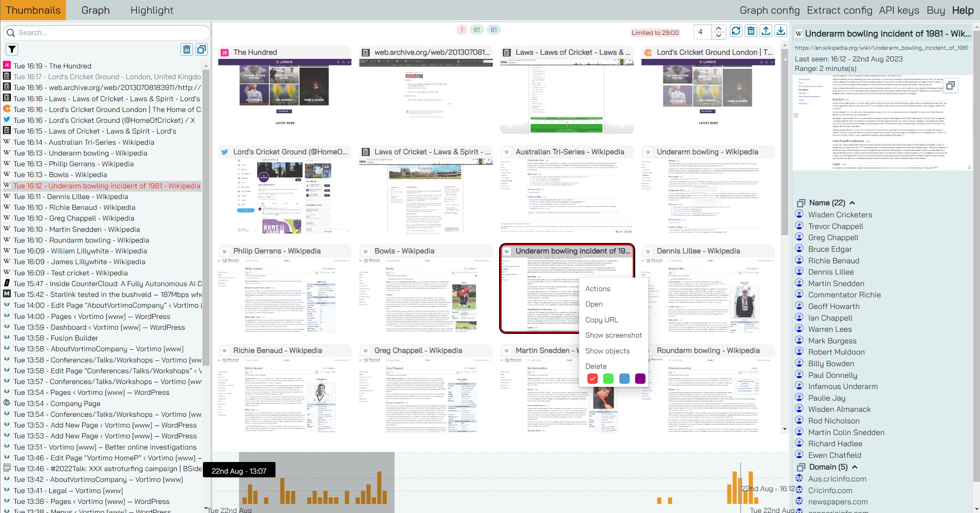
Task: Click person icon next to Billy Bowden
Action: point(799,363)
